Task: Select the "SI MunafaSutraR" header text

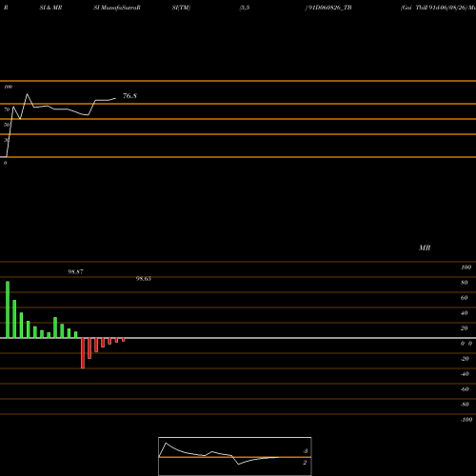Action: pyautogui.click(x=117, y=8)
